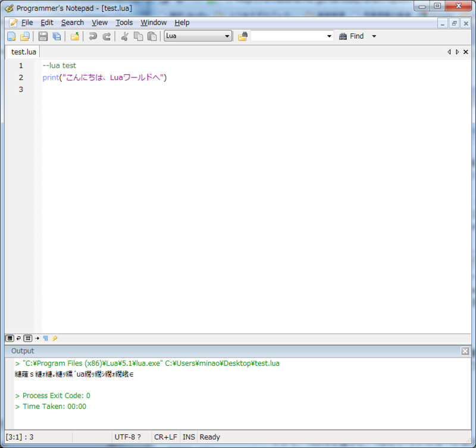
Task: Click 'Process Exit Code: 0' line
Action: 53,396
